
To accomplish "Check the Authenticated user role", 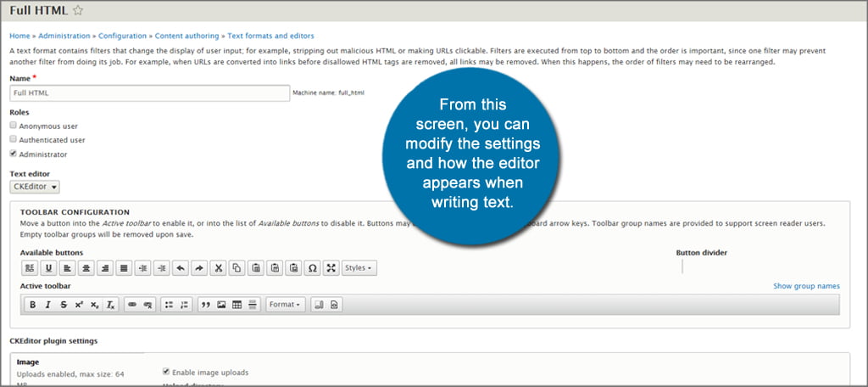I will pyautogui.click(x=14, y=140).
